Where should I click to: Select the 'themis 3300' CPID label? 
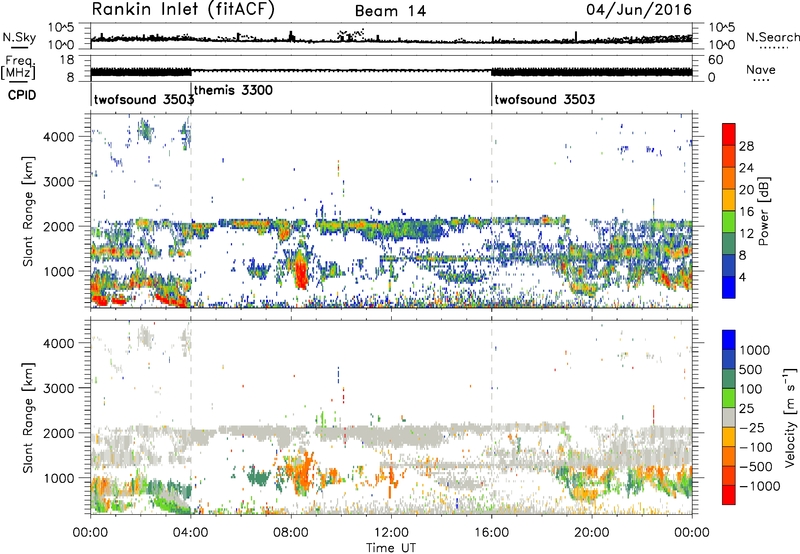point(233,90)
